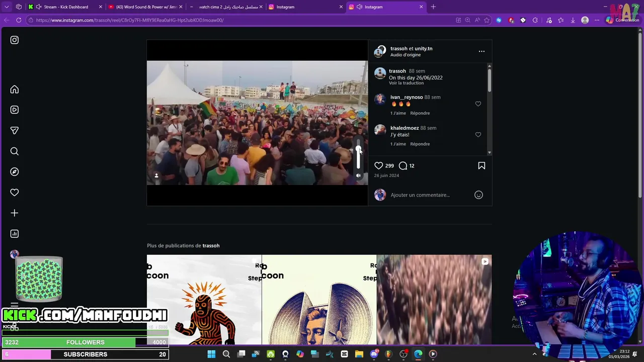Viewport: 644px width, 362px height.
Task: Open the Reels icon in the sidebar
Action: coord(15,110)
